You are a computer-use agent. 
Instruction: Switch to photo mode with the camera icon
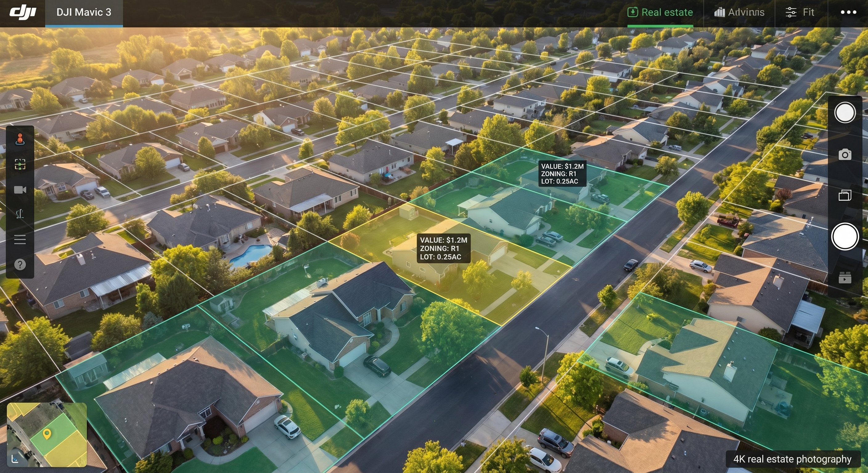pyautogui.click(x=844, y=155)
